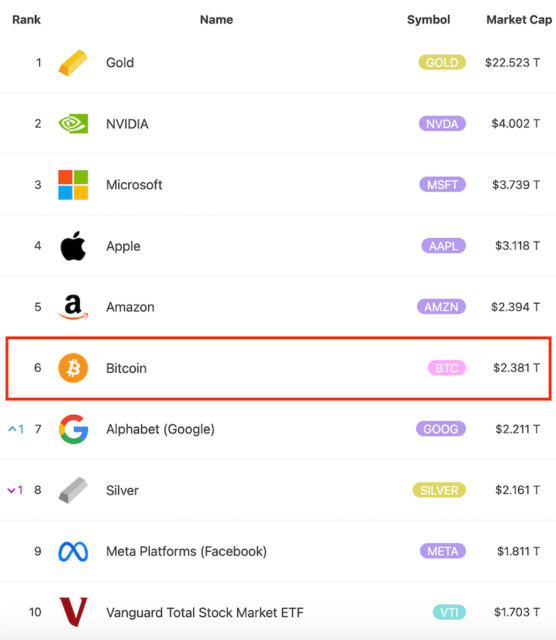Select the Microsoft four-square logo
The width and height of the screenshot is (556, 640).
73,185
